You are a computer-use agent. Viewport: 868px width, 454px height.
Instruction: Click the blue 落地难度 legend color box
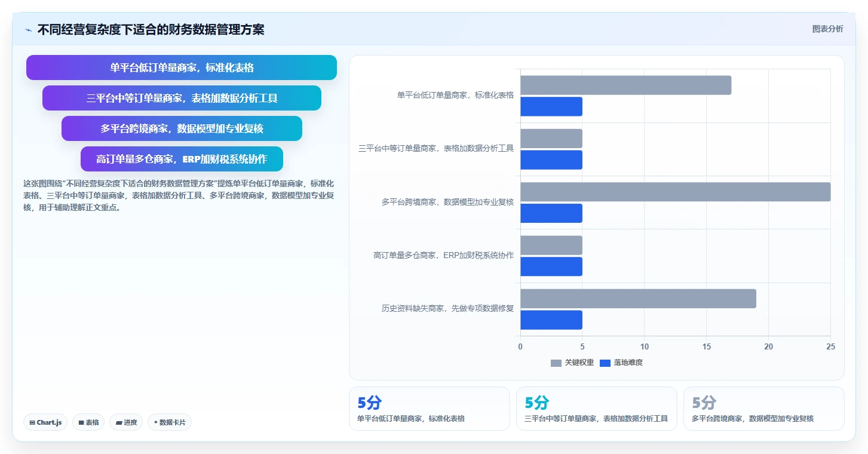pyautogui.click(x=605, y=363)
